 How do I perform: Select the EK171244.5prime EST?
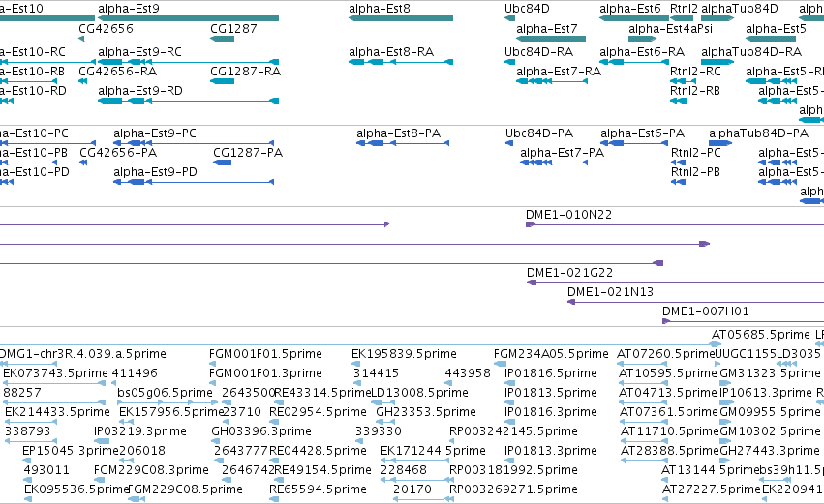tap(415, 460)
